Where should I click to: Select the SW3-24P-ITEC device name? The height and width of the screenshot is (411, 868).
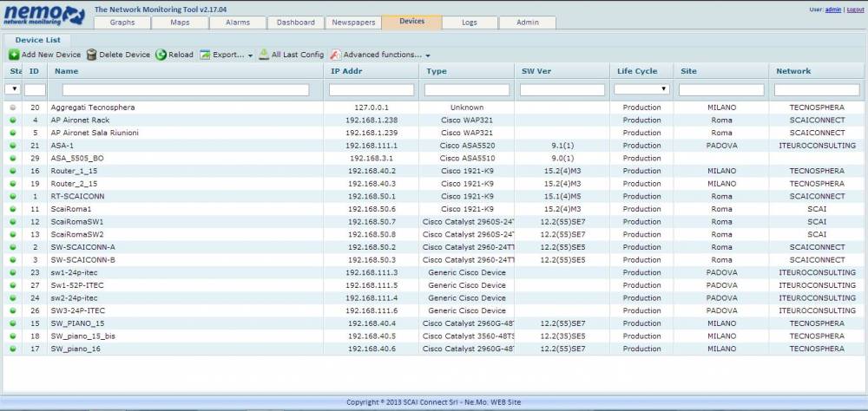click(77, 311)
